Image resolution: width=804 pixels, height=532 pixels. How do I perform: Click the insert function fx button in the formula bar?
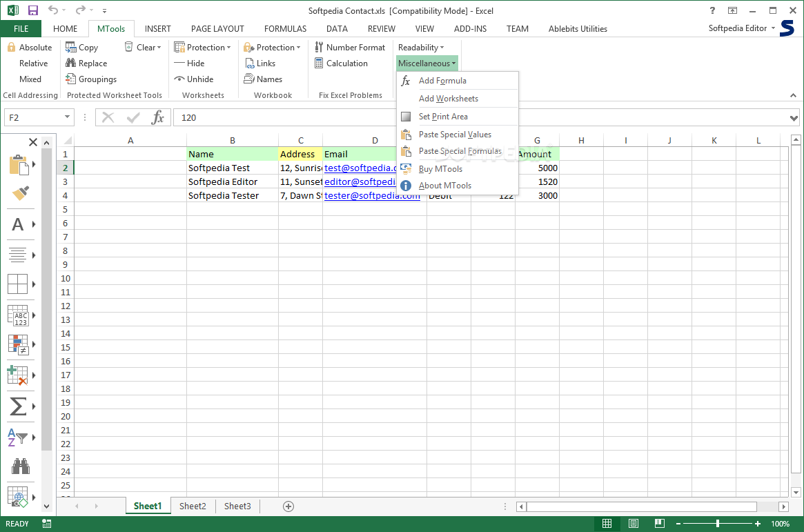[158, 117]
